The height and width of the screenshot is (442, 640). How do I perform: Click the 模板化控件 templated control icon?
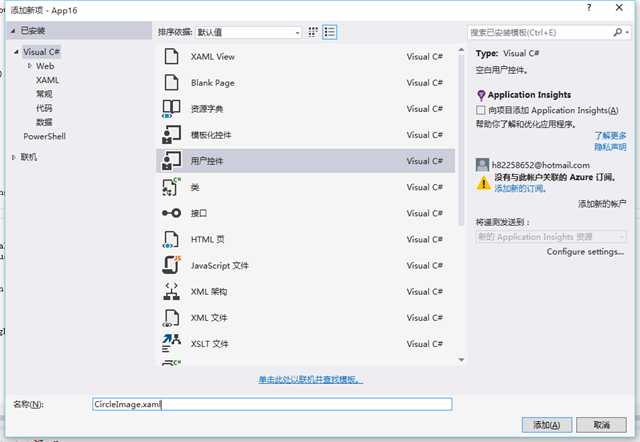(x=171, y=135)
